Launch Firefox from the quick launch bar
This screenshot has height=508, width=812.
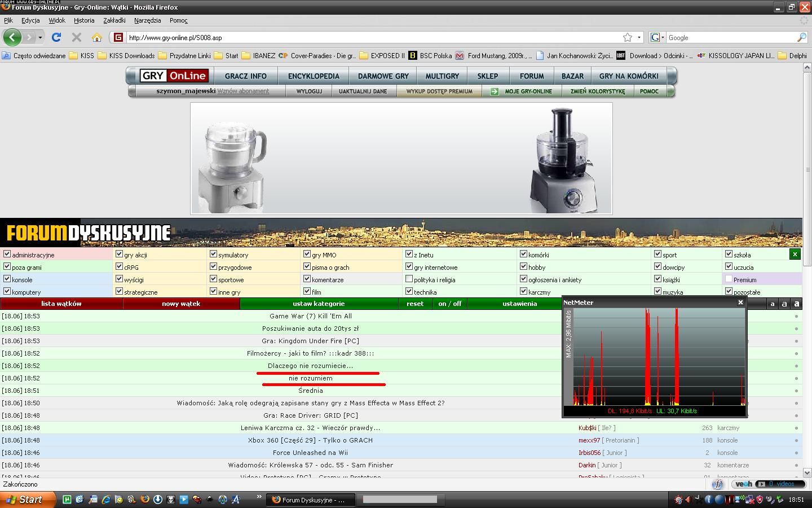pos(145,500)
